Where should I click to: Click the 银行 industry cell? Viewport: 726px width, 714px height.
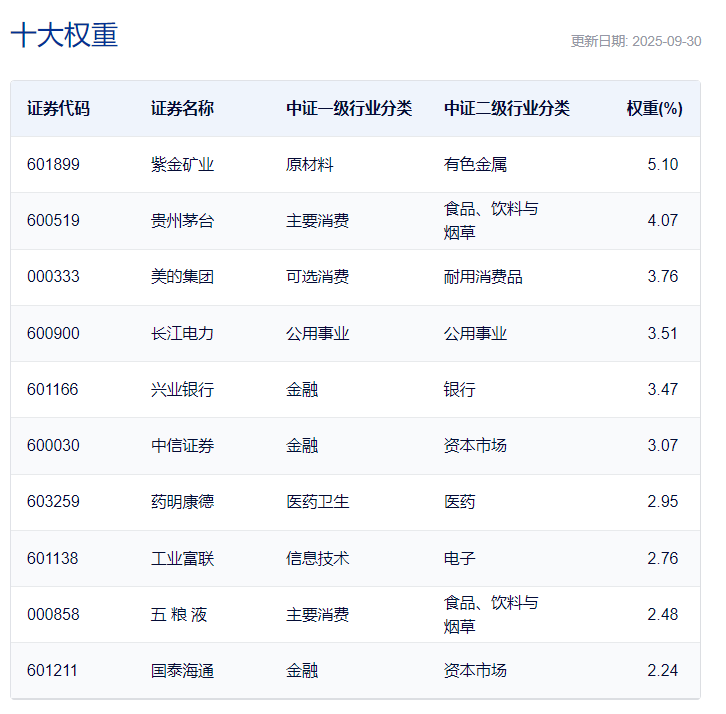point(460,389)
